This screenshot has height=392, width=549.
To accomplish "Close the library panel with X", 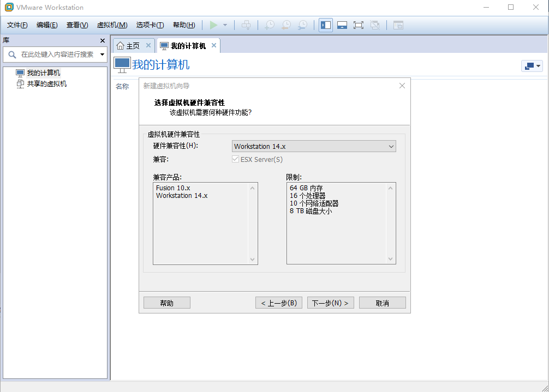I will [x=103, y=40].
